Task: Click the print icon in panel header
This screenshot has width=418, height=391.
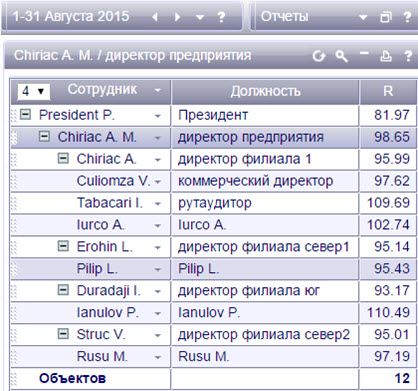Action: (x=386, y=56)
